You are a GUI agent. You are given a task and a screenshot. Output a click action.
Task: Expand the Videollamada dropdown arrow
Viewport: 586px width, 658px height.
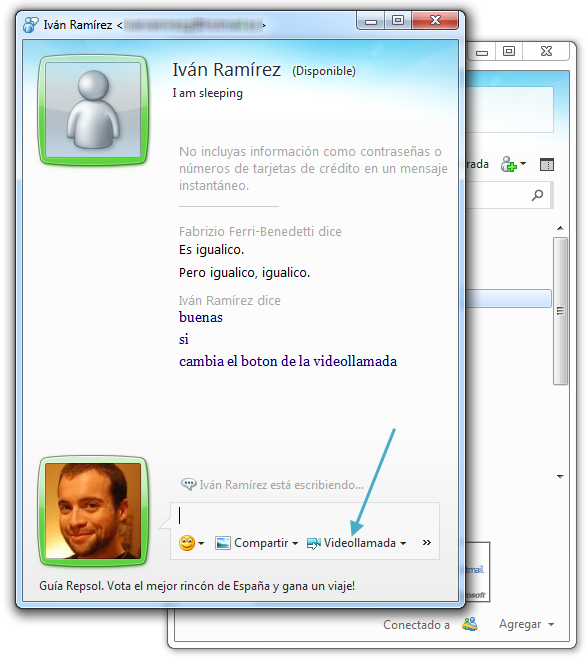[x=403, y=543]
